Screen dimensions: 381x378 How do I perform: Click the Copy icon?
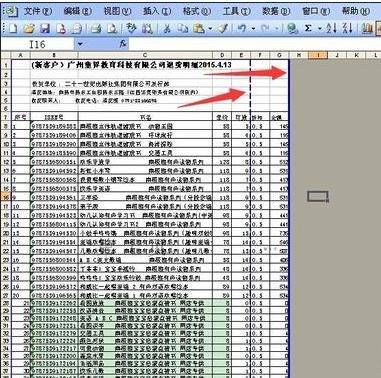(x=182, y=29)
